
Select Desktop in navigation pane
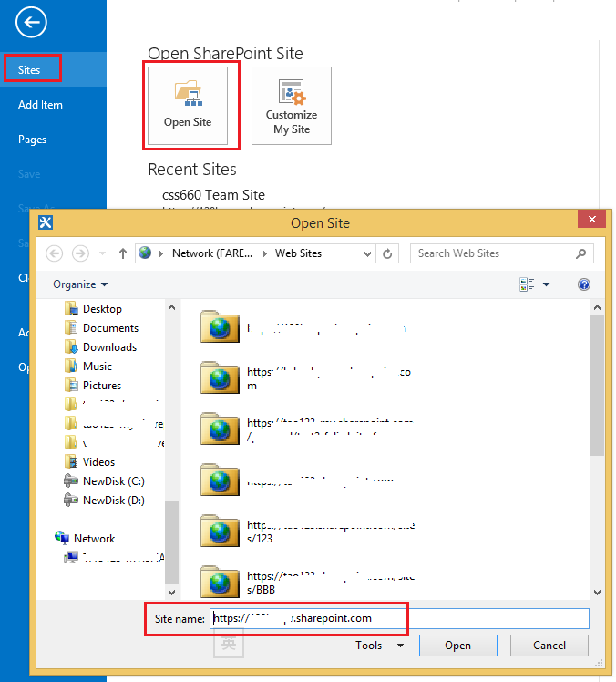(x=102, y=309)
